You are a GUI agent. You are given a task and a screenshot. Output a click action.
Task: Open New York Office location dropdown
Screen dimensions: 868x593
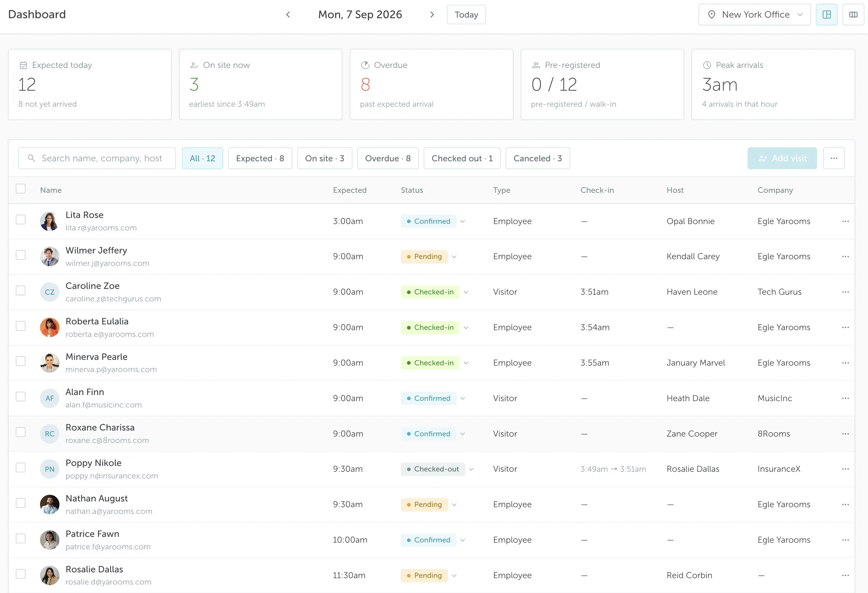pyautogui.click(x=755, y=15)
